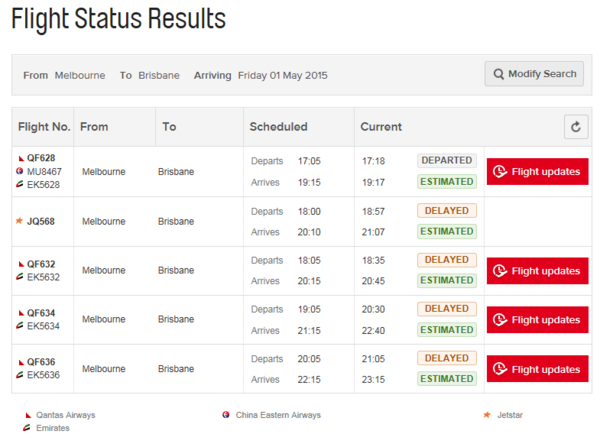
Task: Open Flight updates for QF628
Action: [537, 172]
